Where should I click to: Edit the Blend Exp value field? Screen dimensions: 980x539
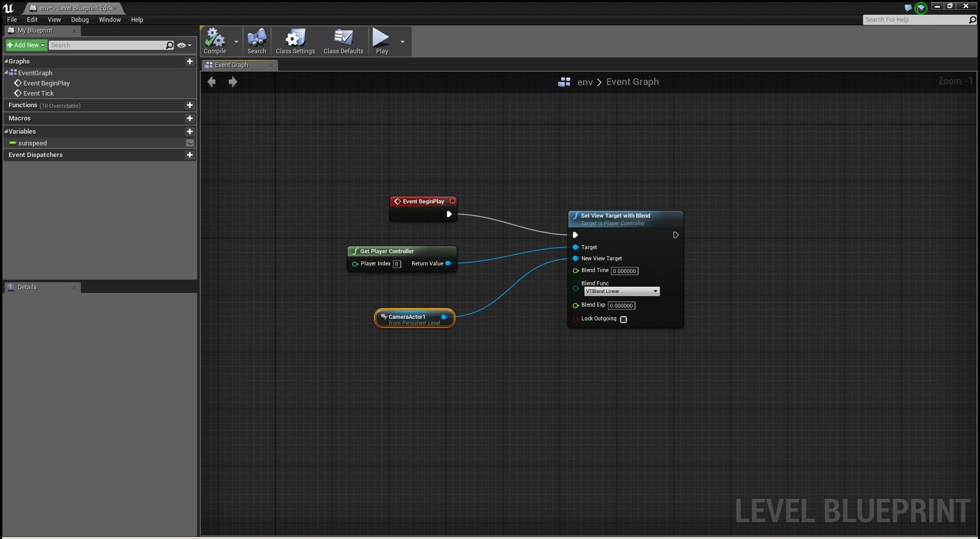(x=621, y=306)
